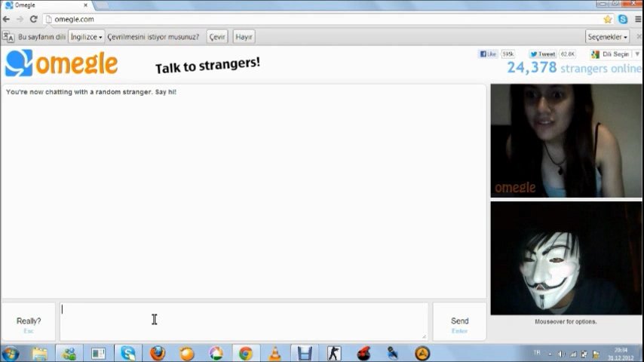Viewport: 644px width, 362px height.
Task: Click the stranger's webcam video
Action: (x=566, y=140)
